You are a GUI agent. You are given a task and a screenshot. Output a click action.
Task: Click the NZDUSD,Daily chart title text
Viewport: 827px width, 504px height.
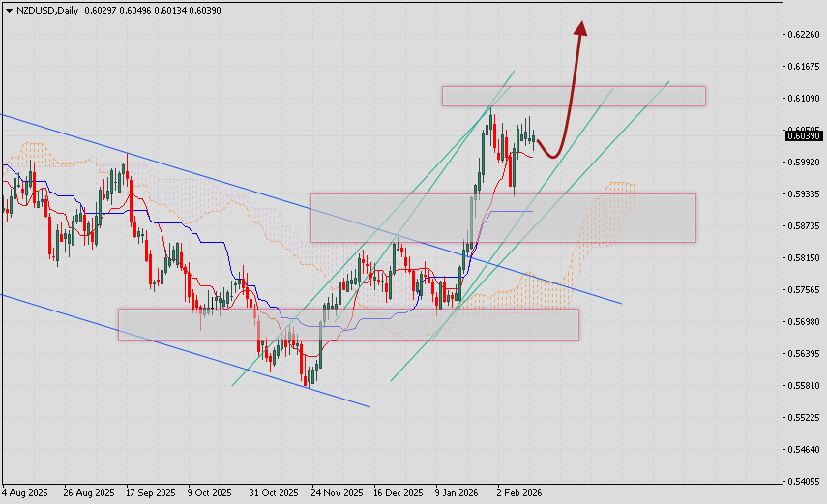click(x=48, y=10)
